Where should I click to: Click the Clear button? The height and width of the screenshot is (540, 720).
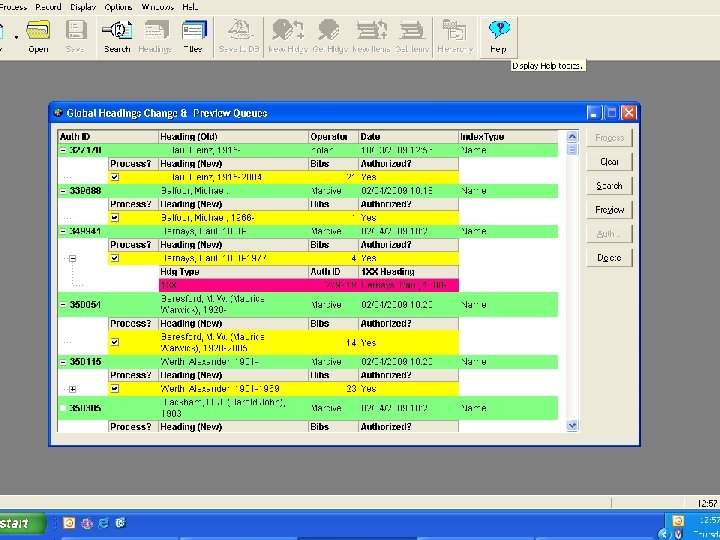point(609,162)
